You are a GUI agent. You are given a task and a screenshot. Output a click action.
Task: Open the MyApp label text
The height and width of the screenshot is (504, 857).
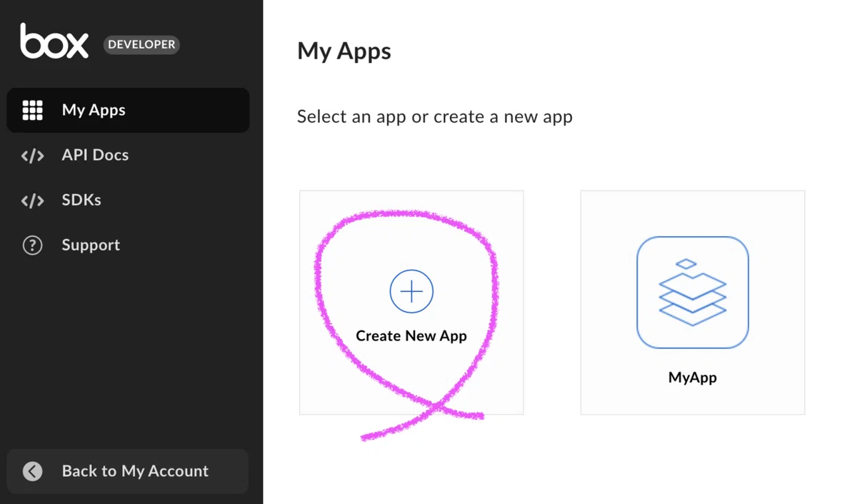pyautogui.click(x=693, y=378)
